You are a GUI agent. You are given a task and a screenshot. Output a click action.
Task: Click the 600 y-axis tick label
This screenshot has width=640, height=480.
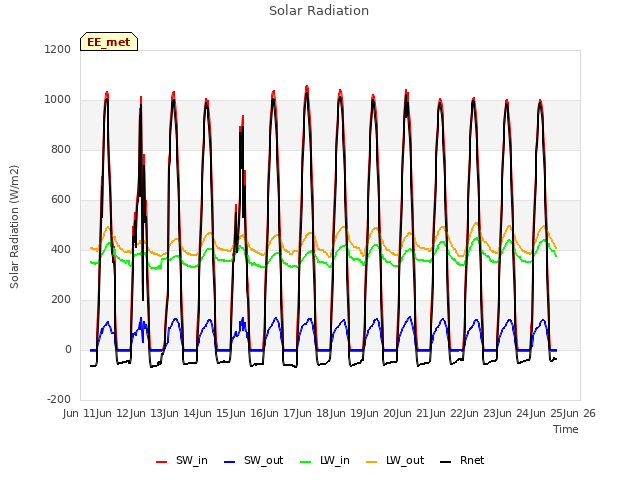coord(61,200)
